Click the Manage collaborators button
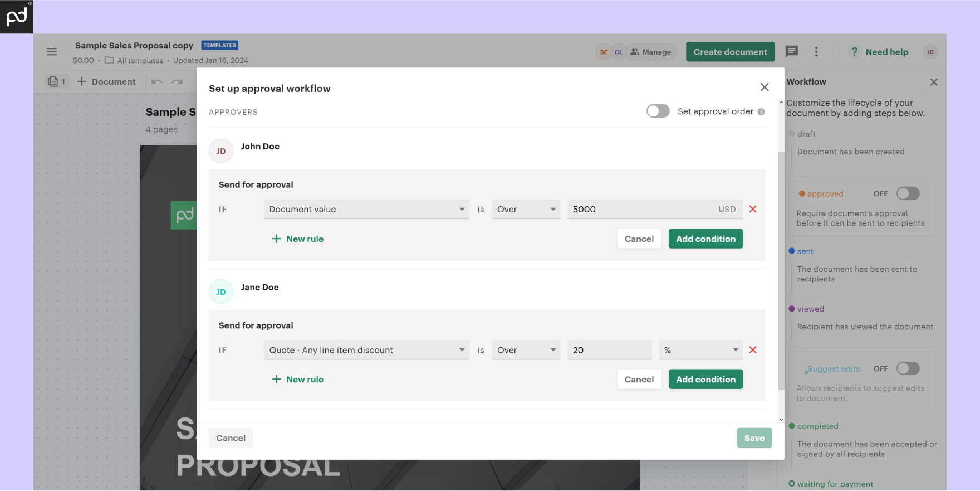The width and height of the screenshot is (980, 491). 651,52
